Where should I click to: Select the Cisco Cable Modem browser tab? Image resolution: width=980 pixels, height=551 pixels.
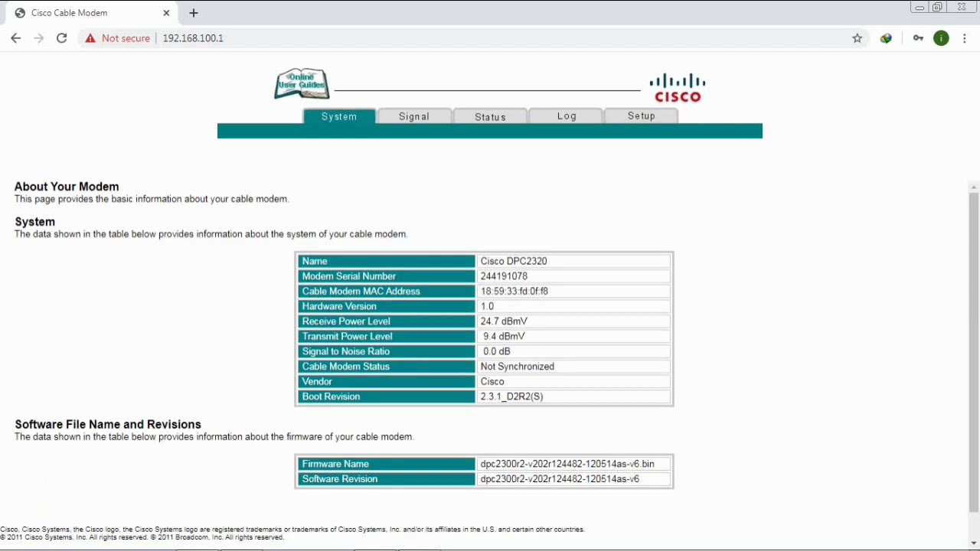pyautogui.click(x=90, y=13)
